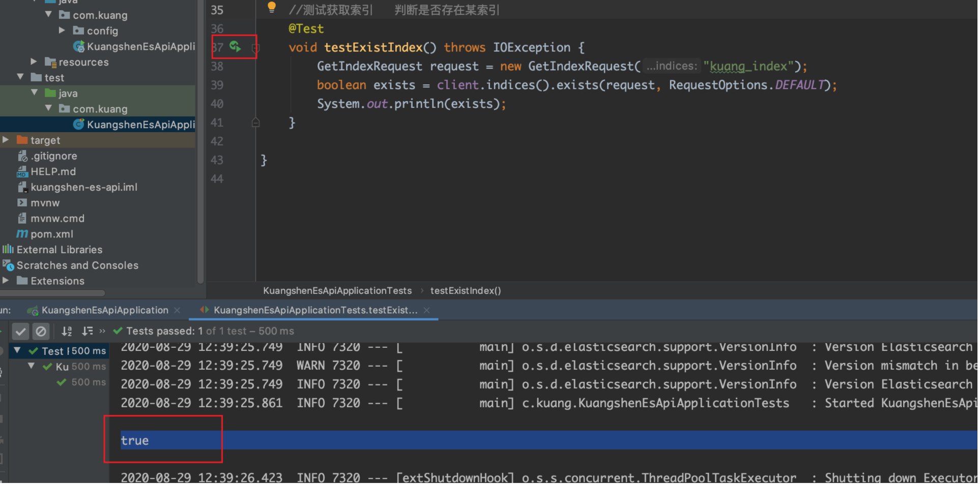This screenshot has width=980, height=484.
Task: Click System.out.println(exists) statement
Action: (412, 104)
